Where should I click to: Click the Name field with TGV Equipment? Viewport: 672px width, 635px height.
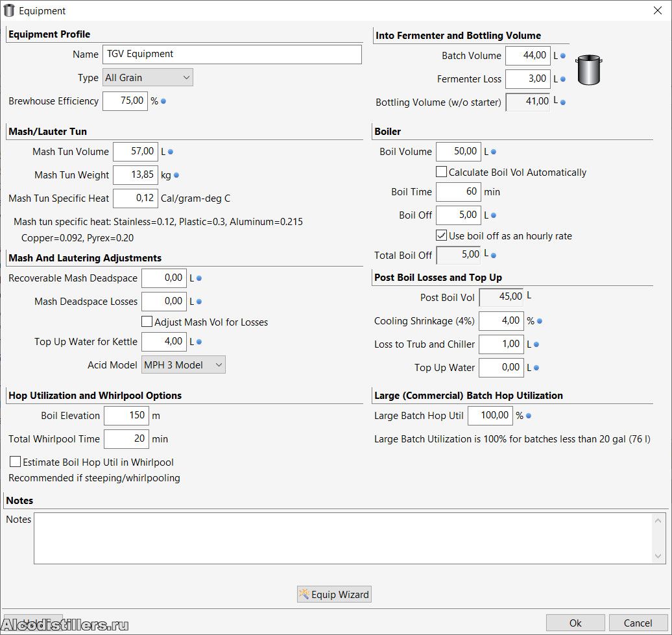coord(232,54)
